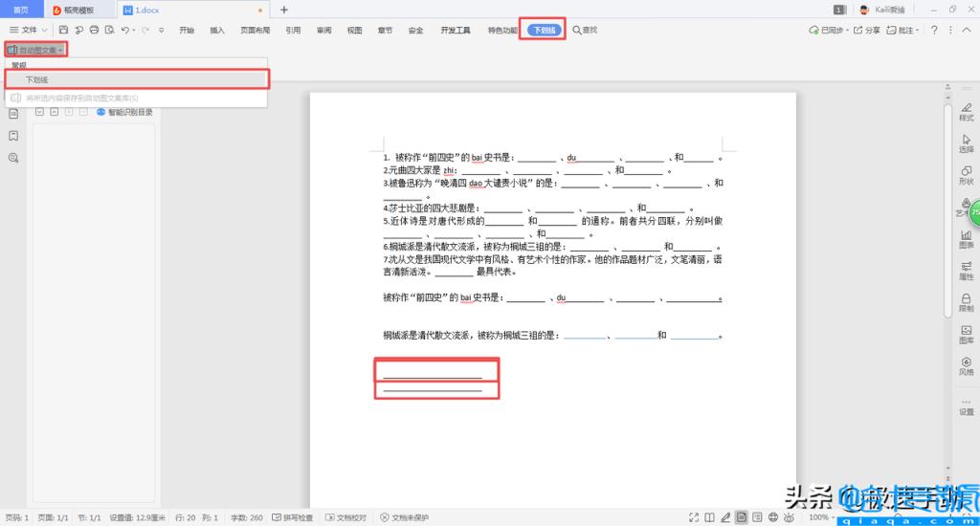Expand all levels in navigation pane

[x=39, y=112]
